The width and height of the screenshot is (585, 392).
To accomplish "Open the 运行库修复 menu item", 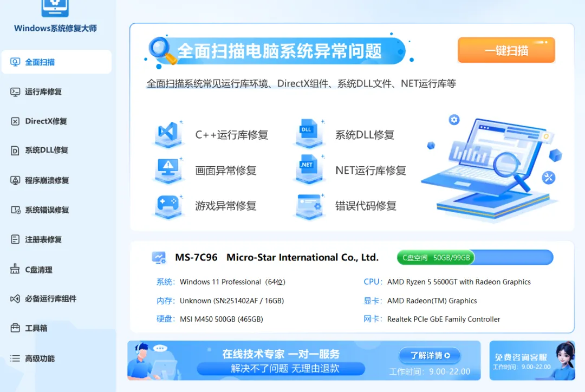I will click(56, 92).
